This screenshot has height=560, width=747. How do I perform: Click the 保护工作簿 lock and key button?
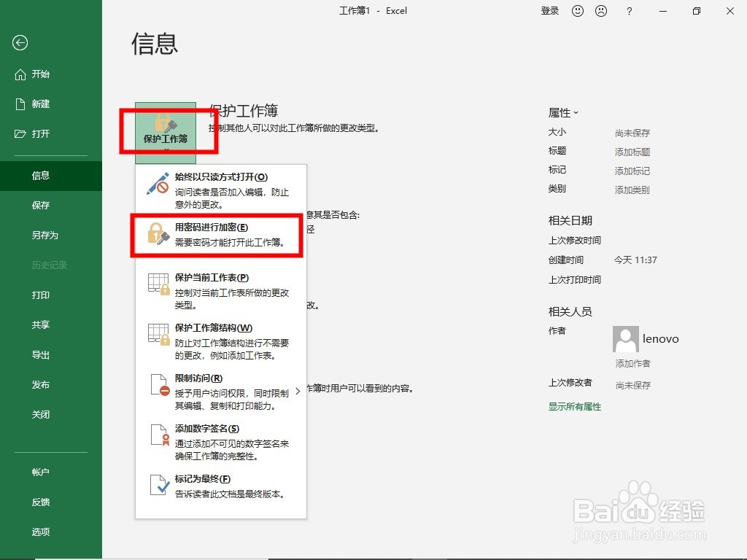coord(166,133)
